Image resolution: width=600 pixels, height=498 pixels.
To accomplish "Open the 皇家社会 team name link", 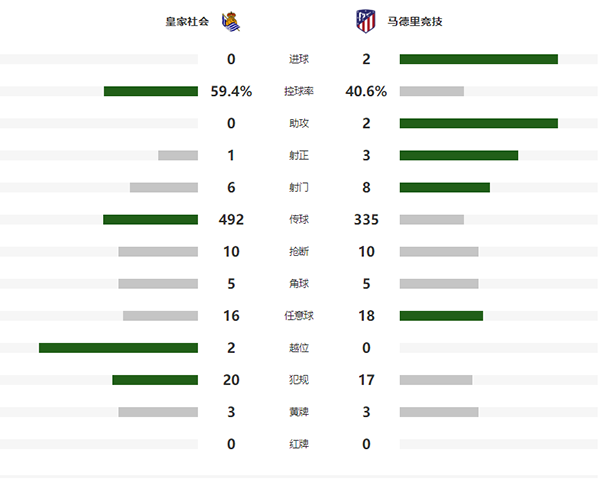I will 188,21.
